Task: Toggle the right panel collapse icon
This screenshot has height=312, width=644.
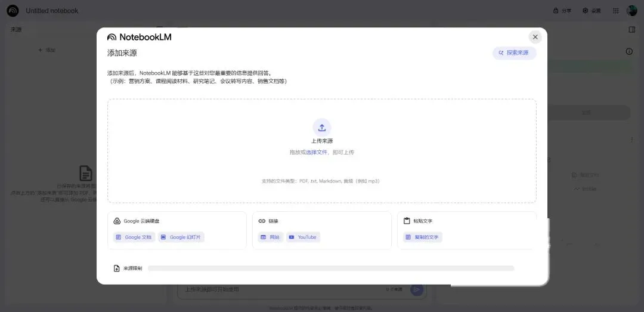Action: pos(632,30)
